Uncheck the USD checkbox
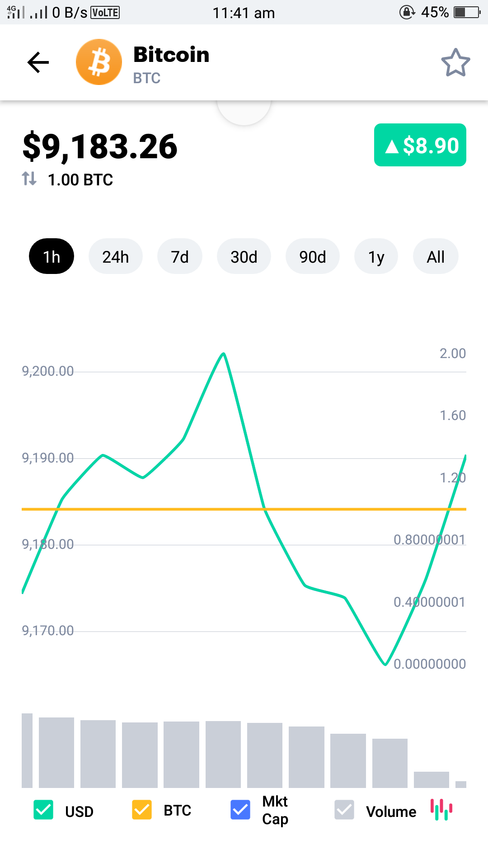Image resolution: width=488 pixels, height=868 pixels. [43, 810]
